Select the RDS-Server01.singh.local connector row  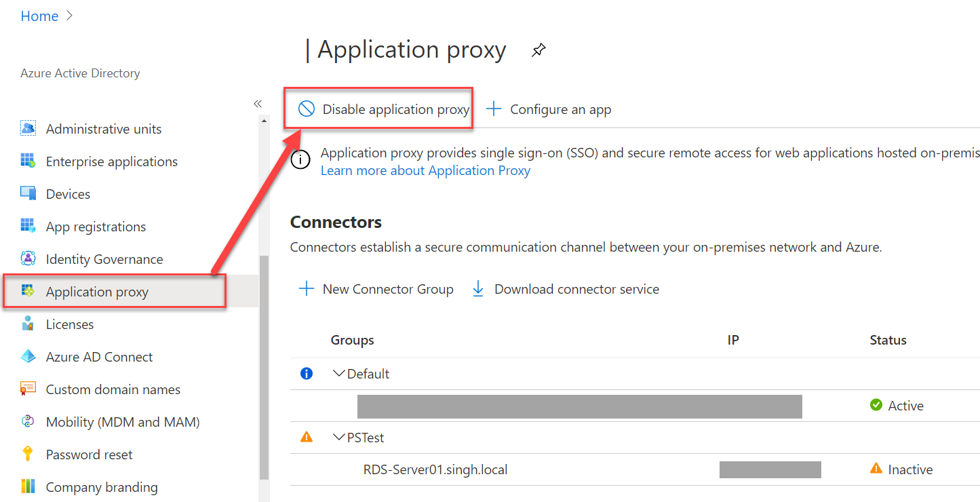435,469
